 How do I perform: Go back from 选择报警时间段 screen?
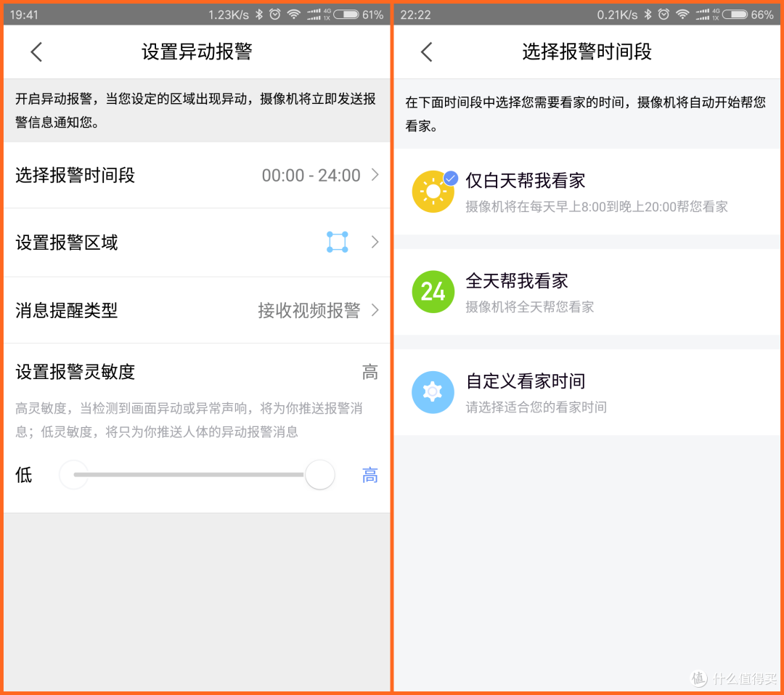427,52
